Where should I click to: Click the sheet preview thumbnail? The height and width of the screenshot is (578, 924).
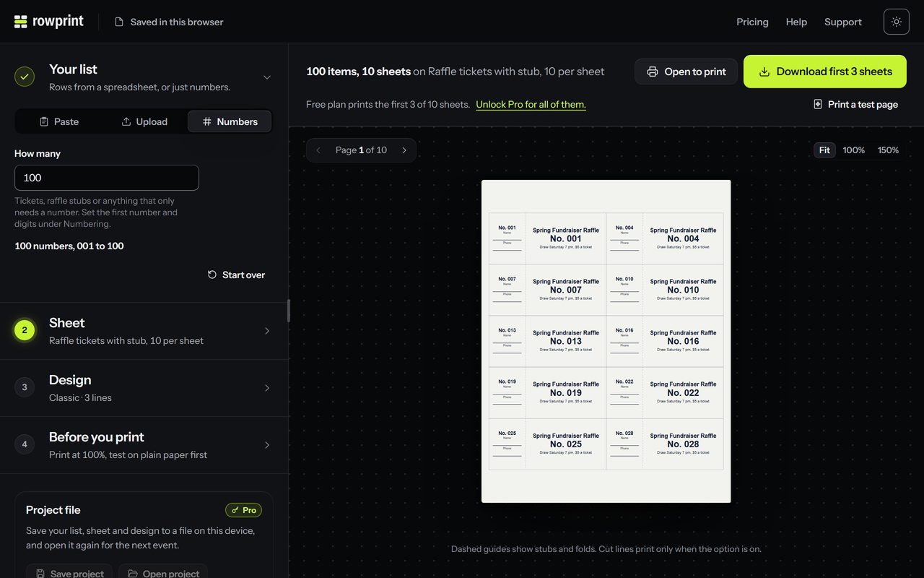[606, 341]
